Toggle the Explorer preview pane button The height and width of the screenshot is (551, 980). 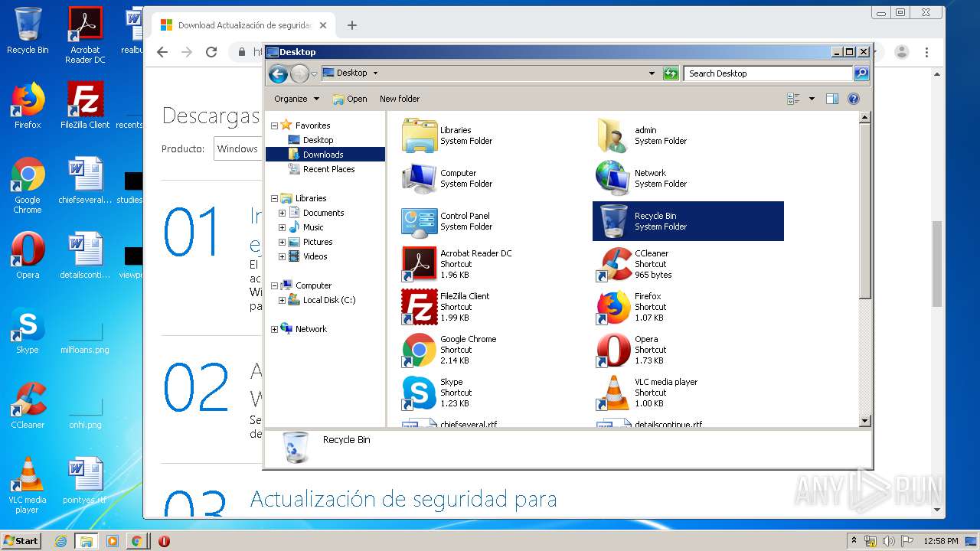(832, 99)
